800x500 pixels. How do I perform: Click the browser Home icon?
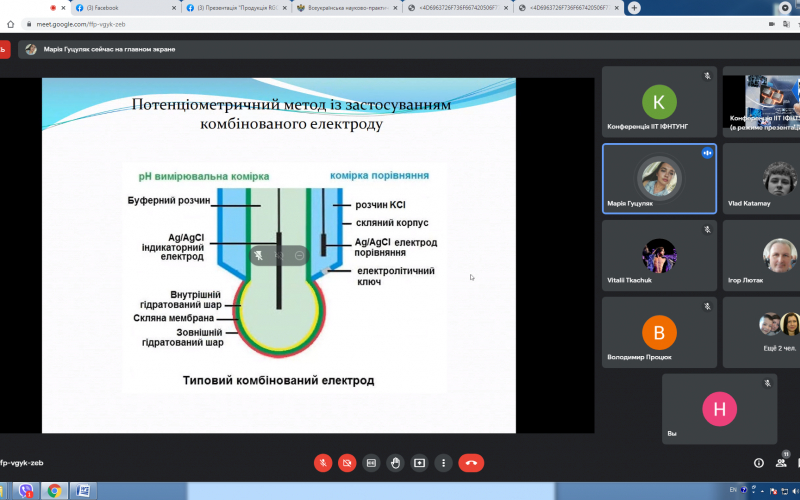10,24
